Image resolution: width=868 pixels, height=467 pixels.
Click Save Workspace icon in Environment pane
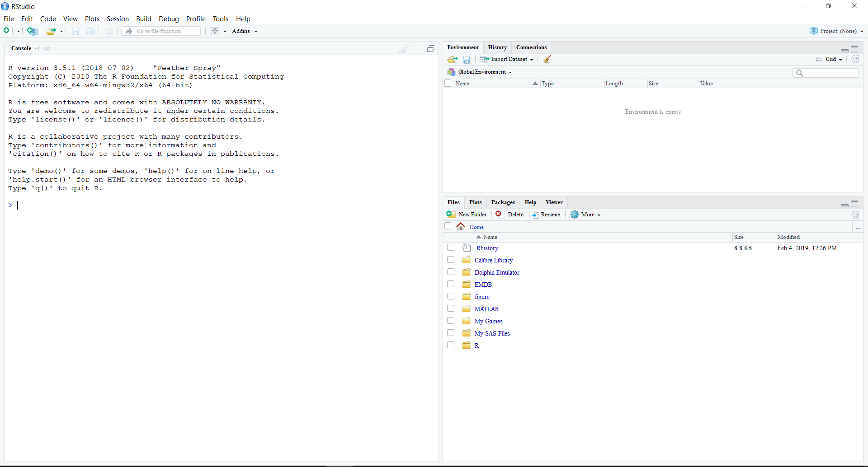pos(467,60)
